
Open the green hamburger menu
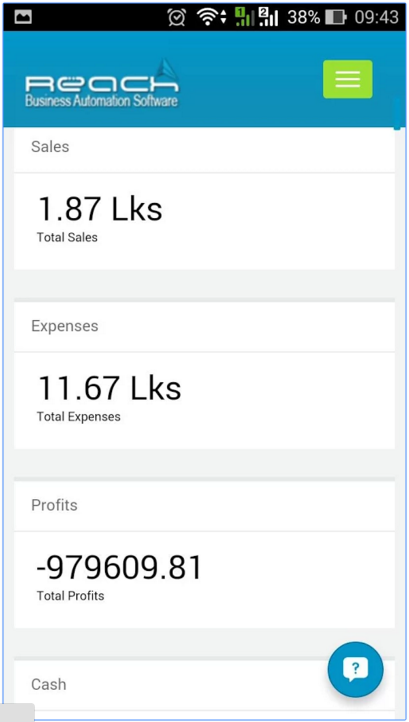(347, 79)
